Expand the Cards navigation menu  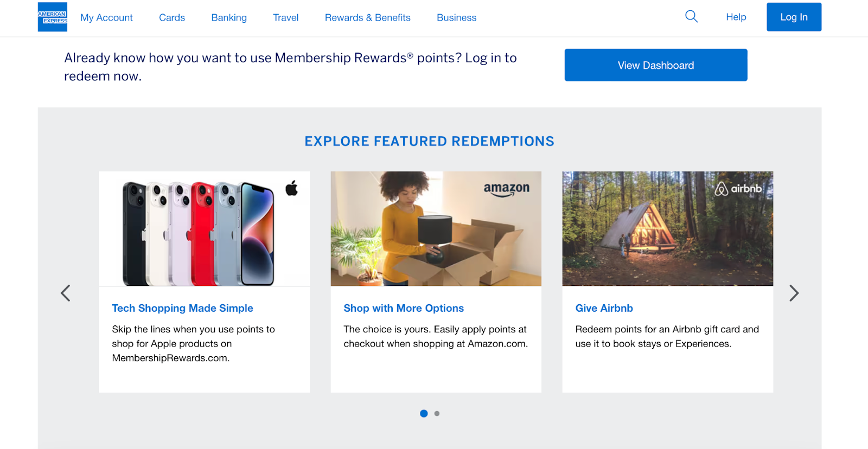point(172,17)
